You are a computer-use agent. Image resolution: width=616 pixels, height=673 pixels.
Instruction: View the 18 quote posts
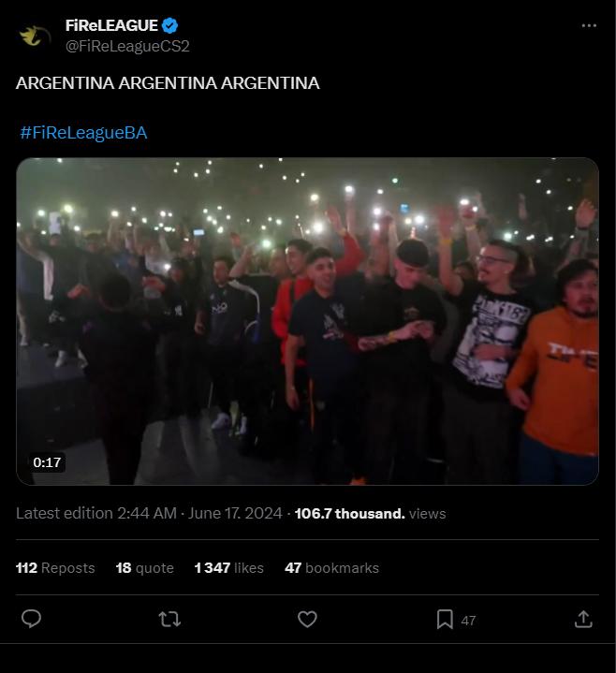pyautogui.click(x=145, y=568)
